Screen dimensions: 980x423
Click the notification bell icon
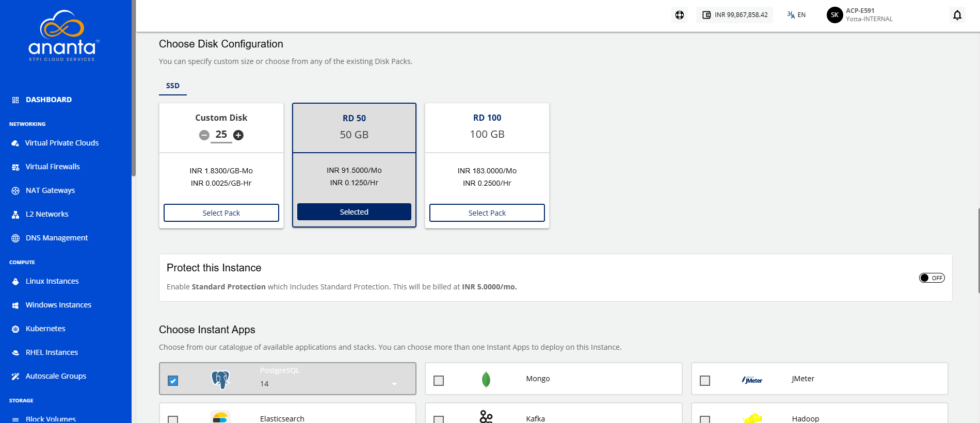(957, 15)
